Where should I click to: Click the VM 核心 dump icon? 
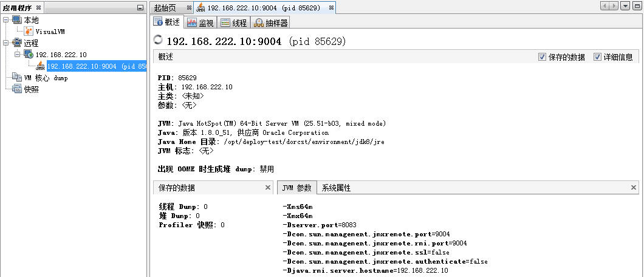pos(17,78)
